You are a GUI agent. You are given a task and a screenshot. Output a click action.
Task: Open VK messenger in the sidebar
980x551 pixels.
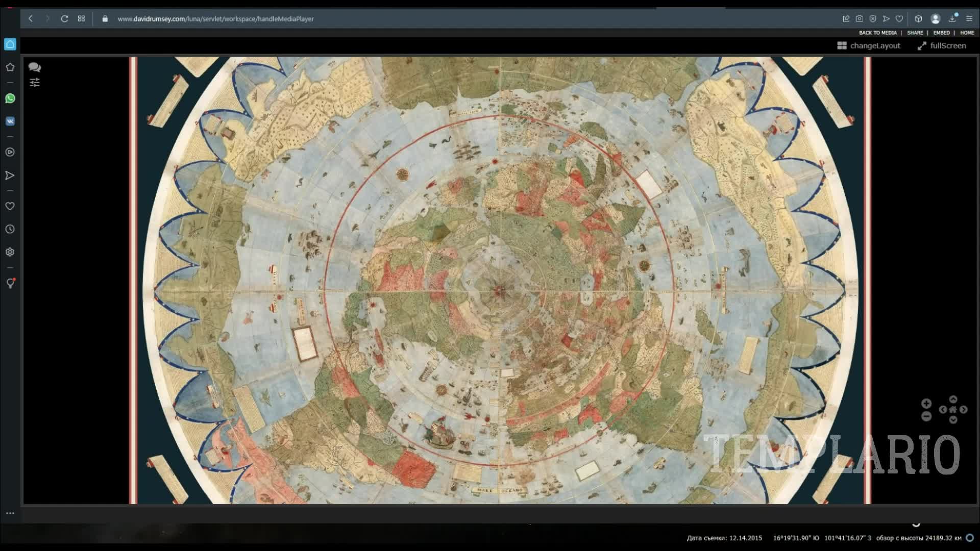[10, 121]
